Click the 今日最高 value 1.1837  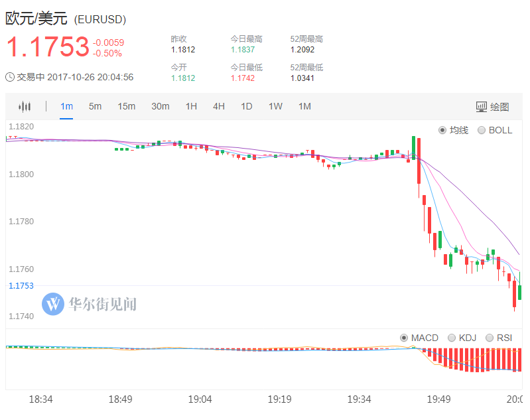tap(243, 50)
